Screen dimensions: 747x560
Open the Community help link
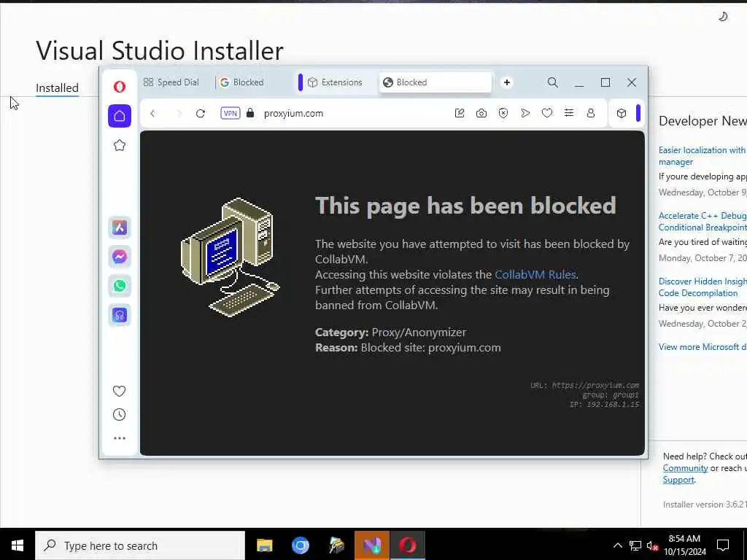(685, 468)
